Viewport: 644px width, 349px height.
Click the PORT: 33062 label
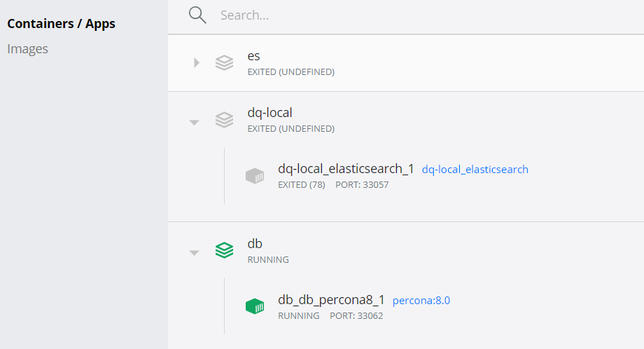coord(356,315)
